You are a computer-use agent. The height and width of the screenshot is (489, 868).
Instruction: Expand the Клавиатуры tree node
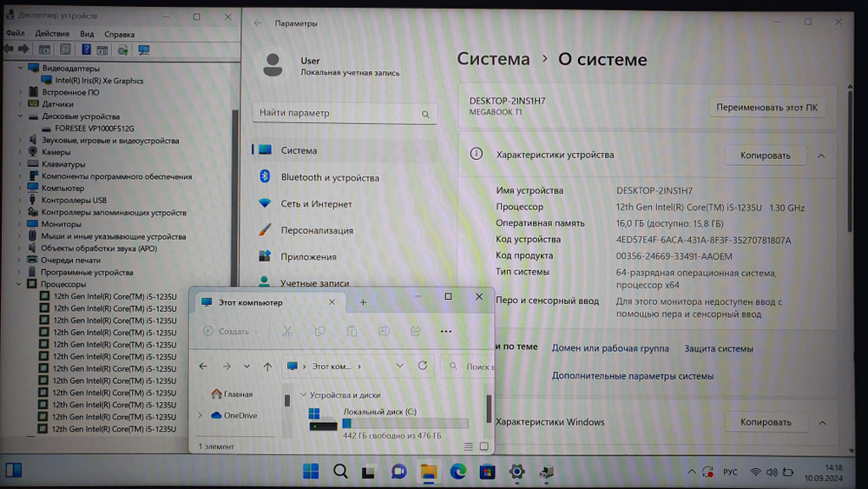click(21, 164)
